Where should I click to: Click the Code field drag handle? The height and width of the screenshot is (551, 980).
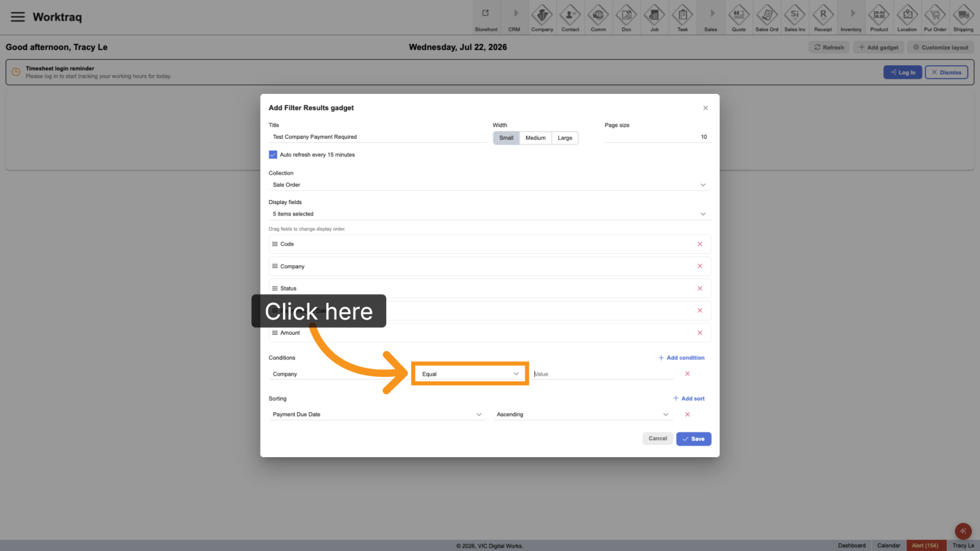tap(275, 244)
